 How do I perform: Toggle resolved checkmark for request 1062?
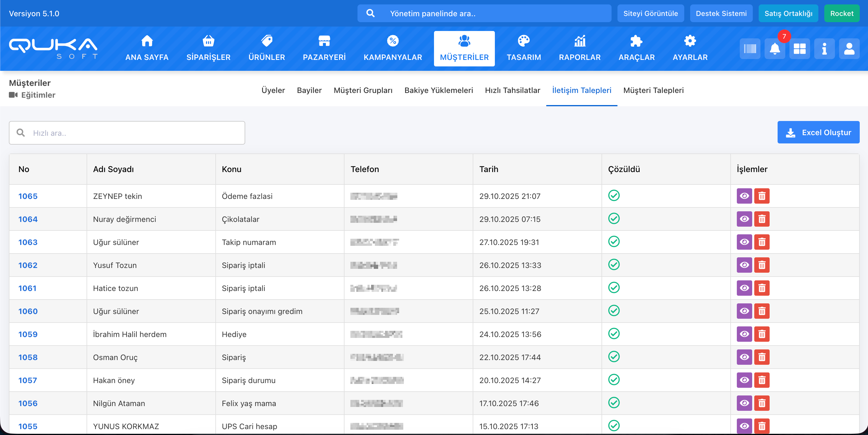pyautogui.click(x=614, y=265)
